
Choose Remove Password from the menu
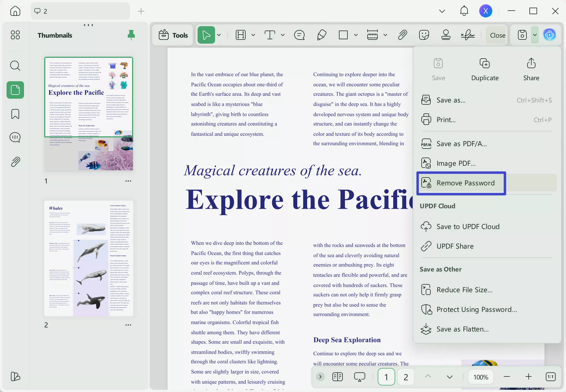(x=465, y=183)
